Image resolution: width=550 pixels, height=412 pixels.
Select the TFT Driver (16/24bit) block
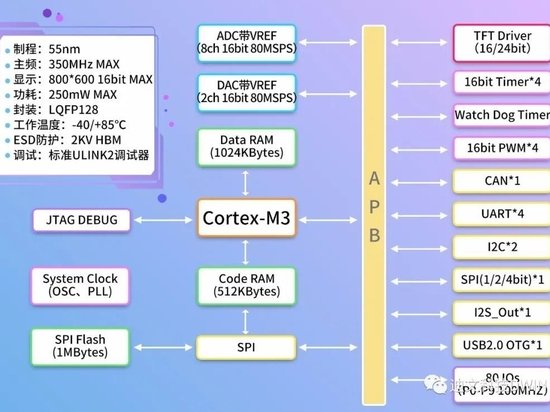coord(502,43)
